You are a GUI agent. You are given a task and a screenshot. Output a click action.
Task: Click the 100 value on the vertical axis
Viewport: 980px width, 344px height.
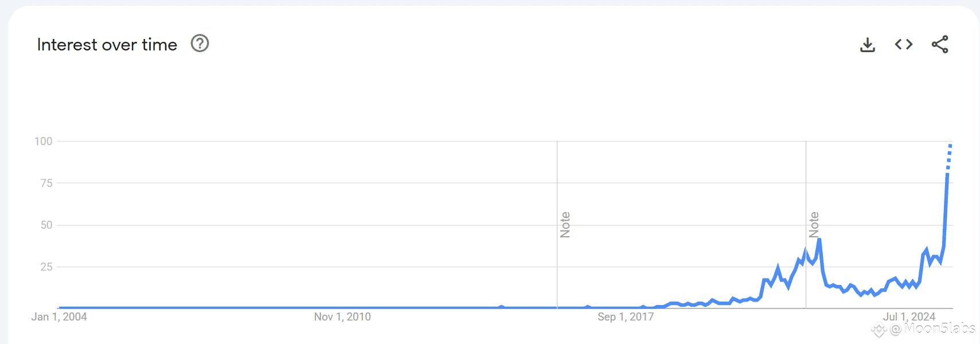(x=44, y=141)
